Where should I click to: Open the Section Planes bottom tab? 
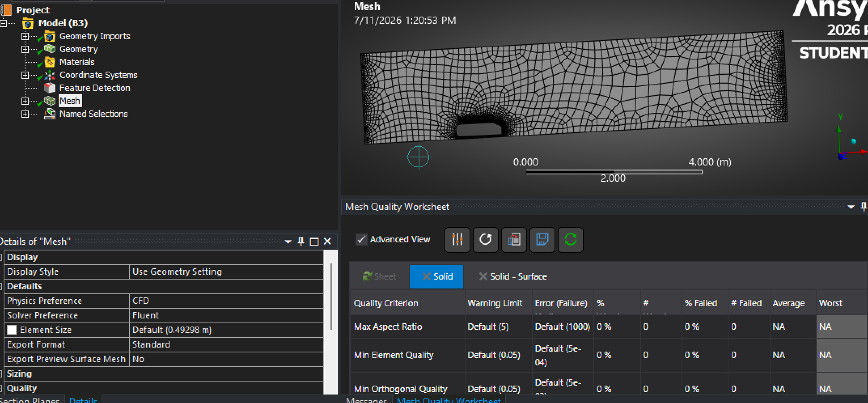31,400
